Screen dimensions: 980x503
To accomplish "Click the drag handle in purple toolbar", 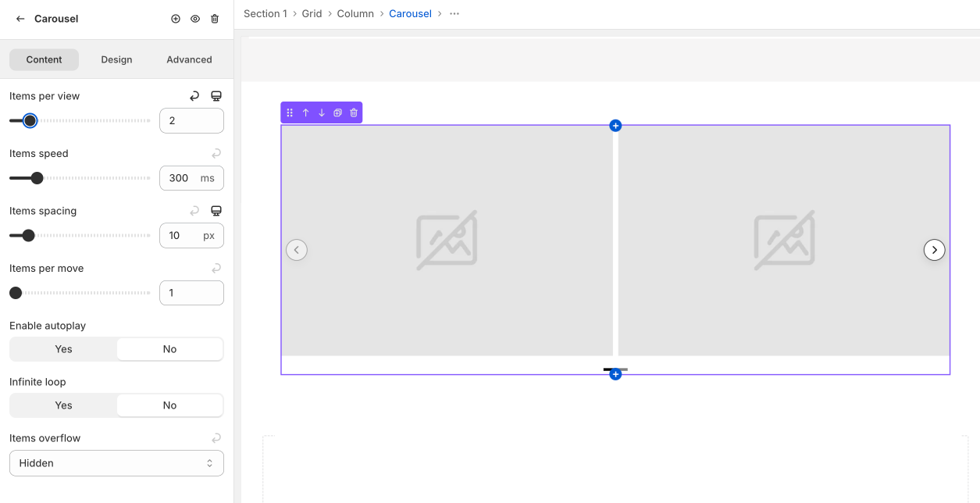I will point(290,113).
